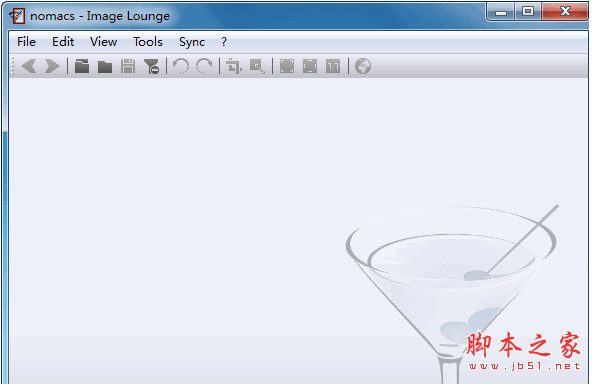Open directory with the plain folder icon
The width and height of the screenshot is (592, 384).
[x=105, y=67]
